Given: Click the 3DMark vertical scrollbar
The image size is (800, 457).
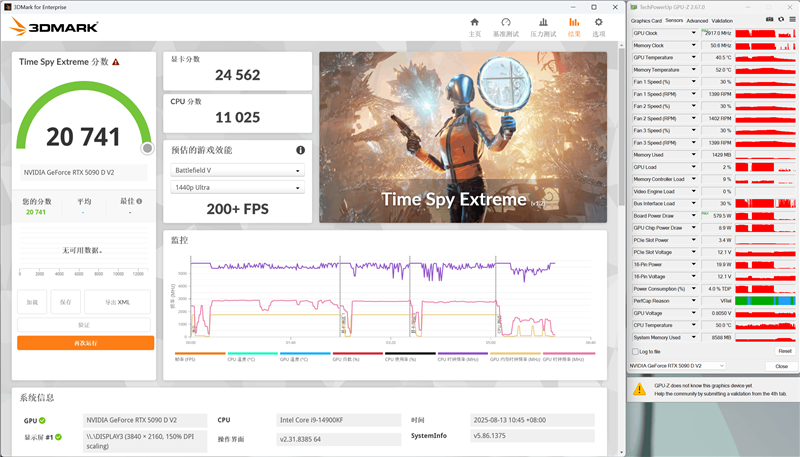Looking at the screenshot, I should point(621,128).
